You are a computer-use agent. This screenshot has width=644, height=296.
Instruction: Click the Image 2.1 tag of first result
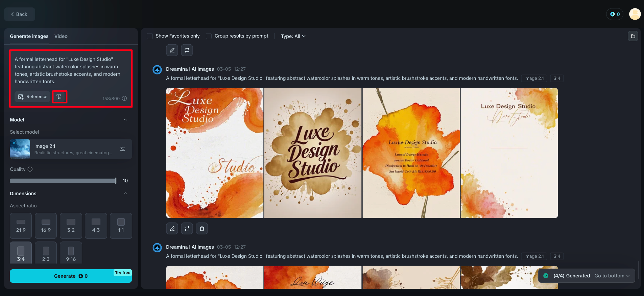(x=534, y=78)
